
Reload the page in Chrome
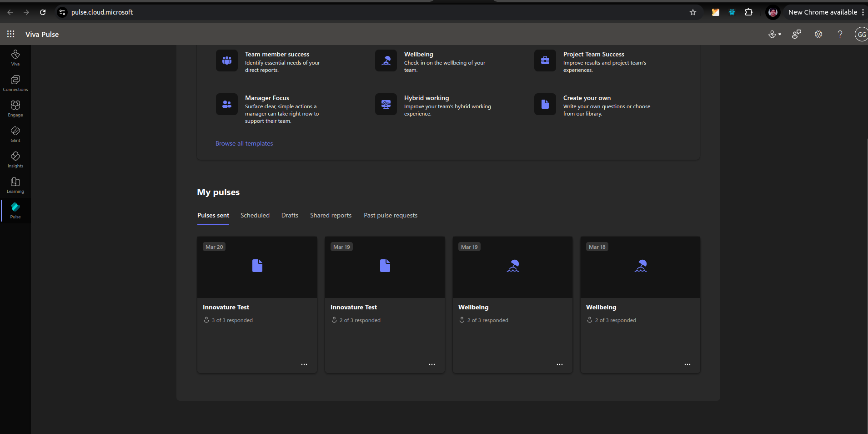[43, 12]
